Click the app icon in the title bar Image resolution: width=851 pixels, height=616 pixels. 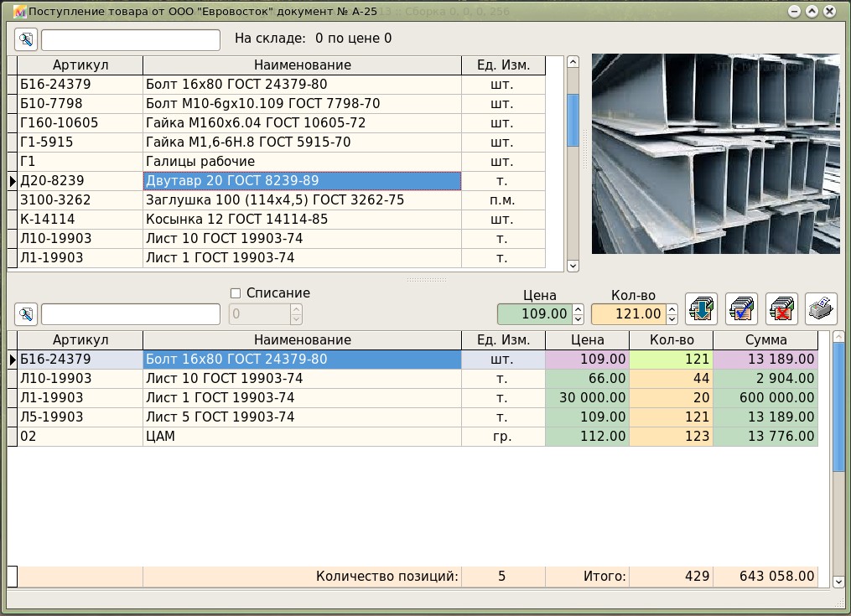22,13
